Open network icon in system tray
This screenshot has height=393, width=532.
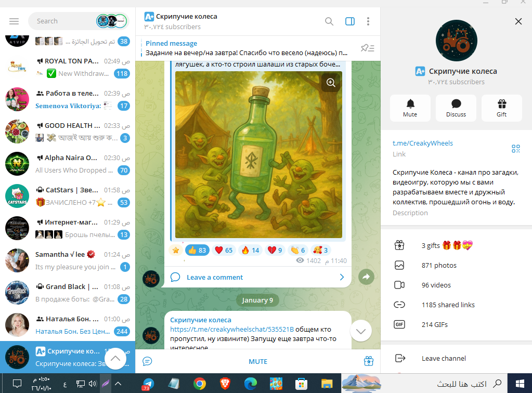[x=81, y=384]
